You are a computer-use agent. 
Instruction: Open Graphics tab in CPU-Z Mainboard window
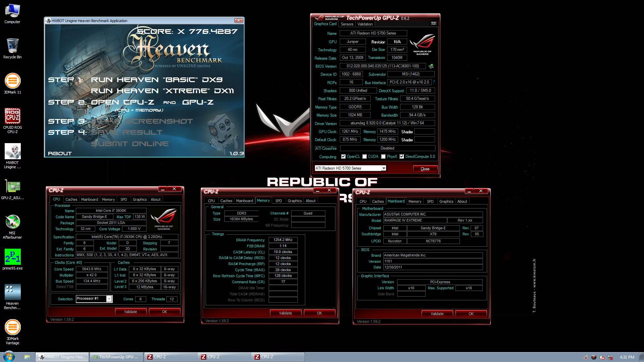tap(446, 201)
